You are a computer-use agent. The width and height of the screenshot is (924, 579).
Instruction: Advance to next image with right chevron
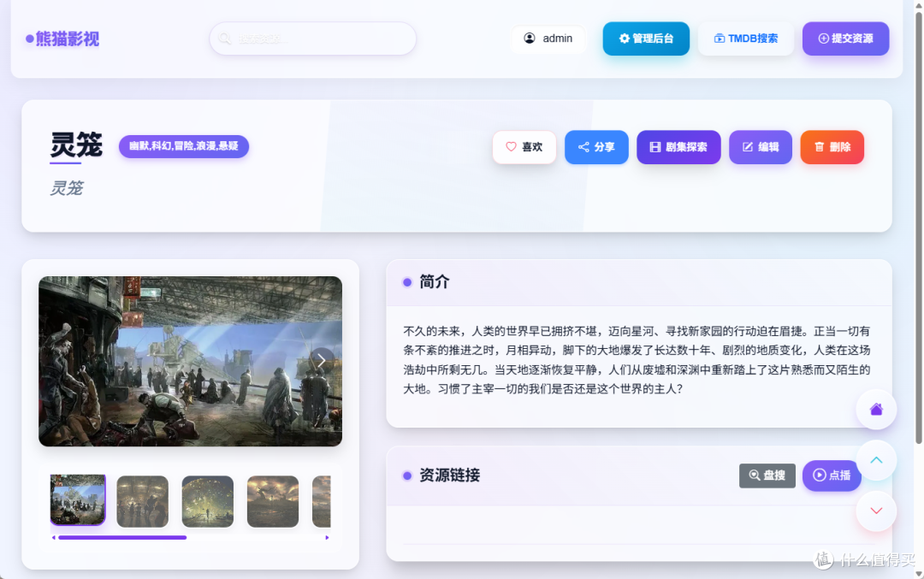321,361
